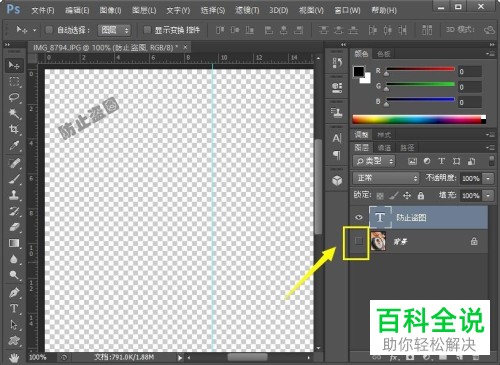
Task: Switch to the 路径 tab
Action: [x=407, y=147]
